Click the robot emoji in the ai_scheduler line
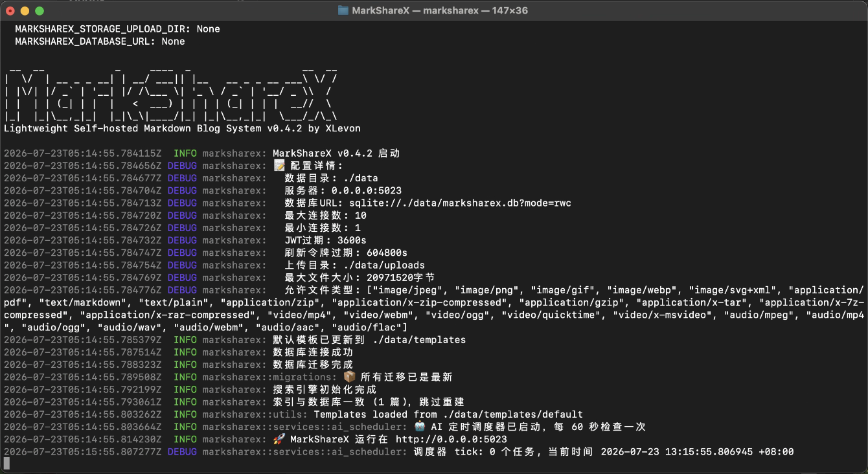This screenshot has height=474, width=868. pyautogui.click(x=420, y=427)
